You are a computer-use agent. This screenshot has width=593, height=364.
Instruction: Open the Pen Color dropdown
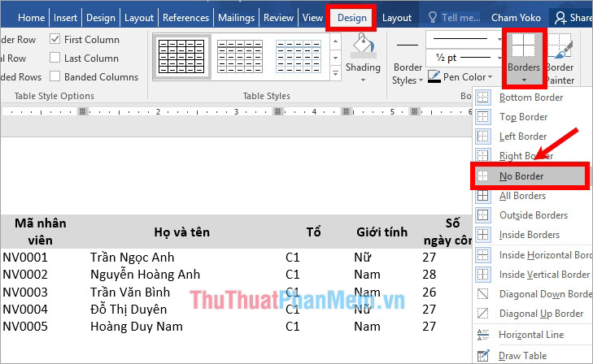(492, 77)
